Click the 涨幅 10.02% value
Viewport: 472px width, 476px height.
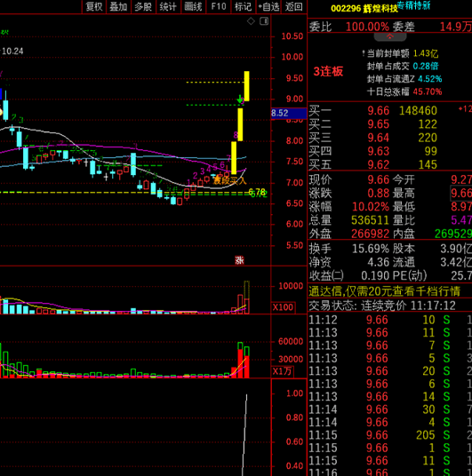pyautogui.click(x=371, y=207)
